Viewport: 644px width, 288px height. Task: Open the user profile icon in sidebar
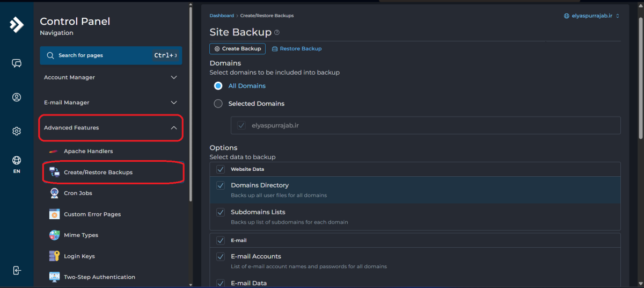[17, 97]
